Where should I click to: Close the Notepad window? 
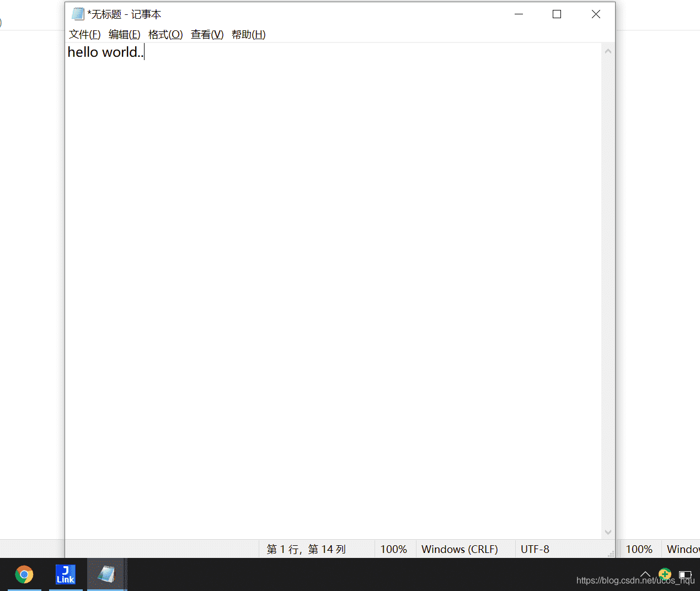coord(596,14)
